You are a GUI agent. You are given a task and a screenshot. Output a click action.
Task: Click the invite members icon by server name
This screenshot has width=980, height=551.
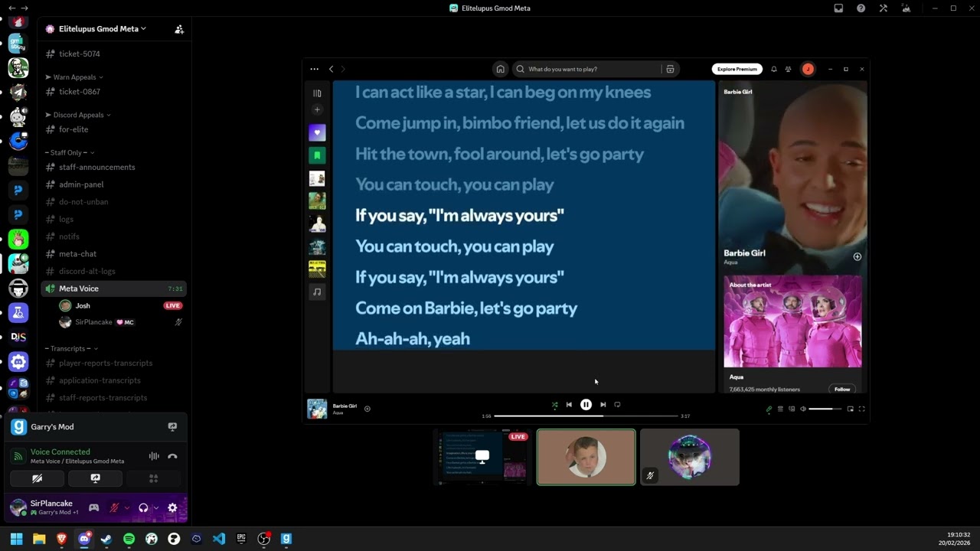tap(179, 29)
